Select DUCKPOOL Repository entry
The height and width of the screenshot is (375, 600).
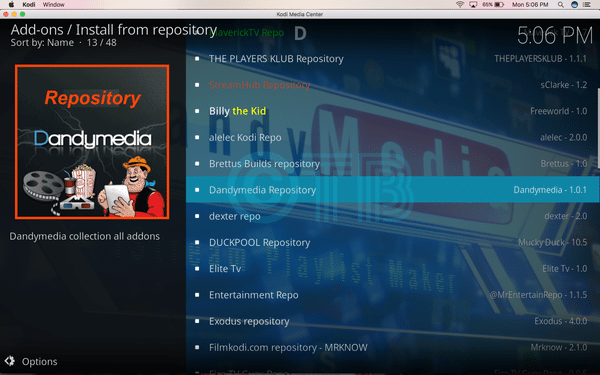coord(393,242)
